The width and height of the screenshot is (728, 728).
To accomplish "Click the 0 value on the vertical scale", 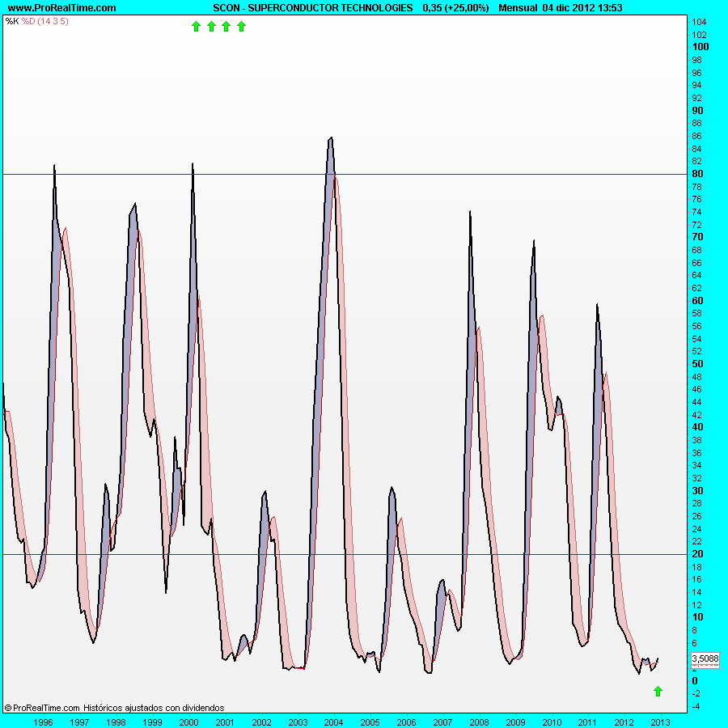I will click(695, 680).
